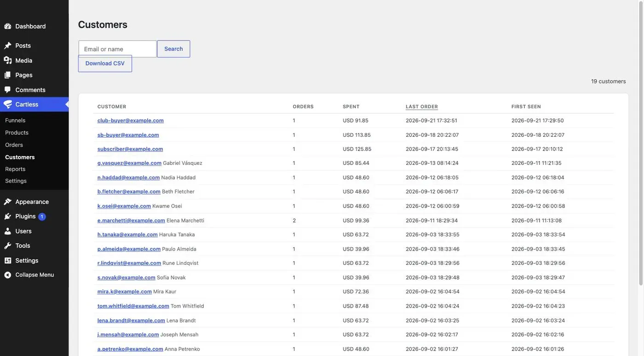Viewport: 644px width, 356px height.
Task: Click the 'Gabriel Vásquez' name text
Action: [183, 163]
